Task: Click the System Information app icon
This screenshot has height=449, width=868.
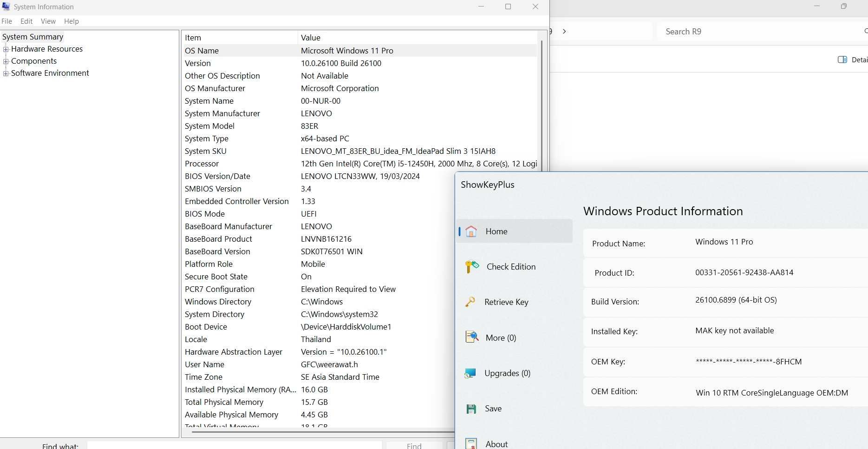Action: (6, 7)
